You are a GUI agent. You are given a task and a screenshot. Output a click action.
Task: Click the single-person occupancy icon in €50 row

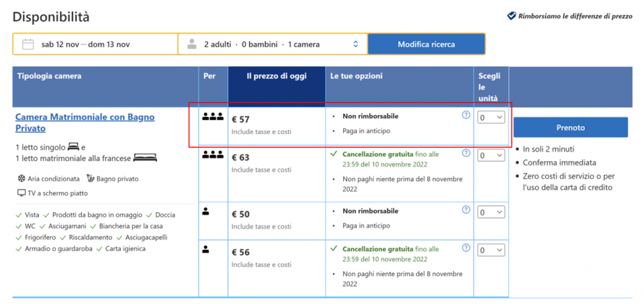tap(206, 211)
